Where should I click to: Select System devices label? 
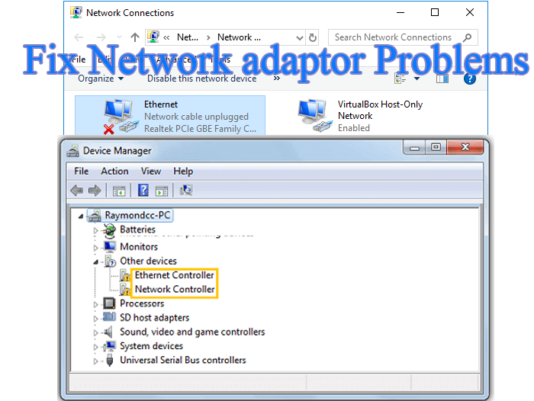(x=151, y=346)
